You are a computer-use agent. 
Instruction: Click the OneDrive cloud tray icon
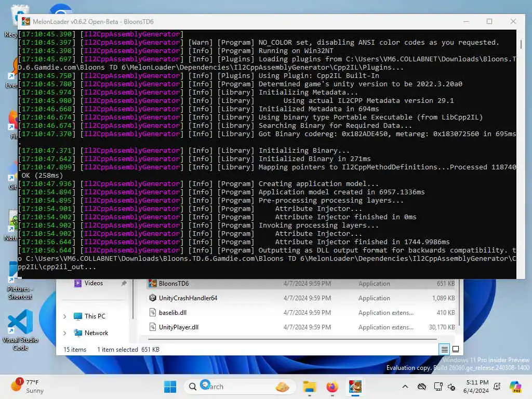[422, 387]
